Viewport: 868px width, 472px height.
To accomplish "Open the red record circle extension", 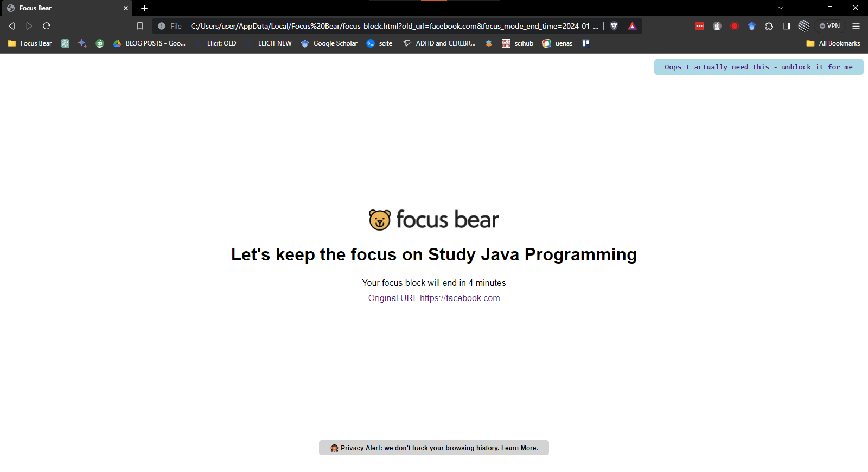I will click(735, 26).
